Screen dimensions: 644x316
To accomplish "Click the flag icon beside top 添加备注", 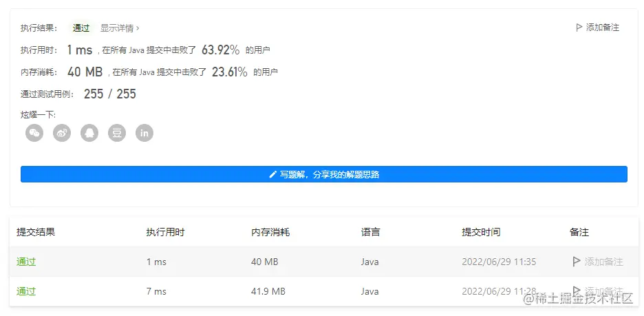I will click(x=579, y=28).
